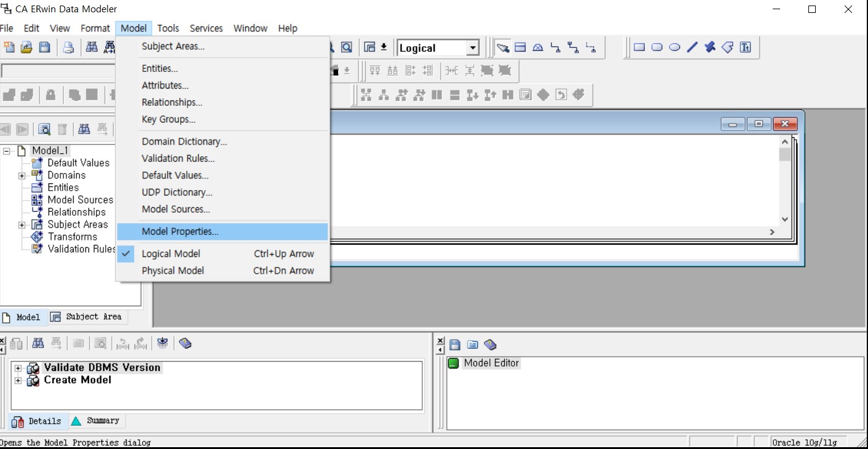
Task: Open the Tools menu
Action: click(x=168, y=28)
